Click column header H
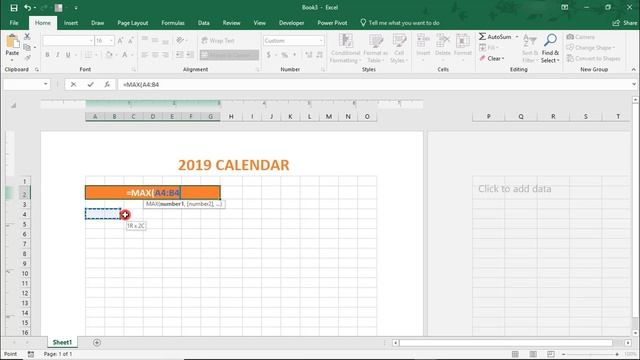Viewport: 640px width, 360px height. pyautogui.click(x=231, y=116)
